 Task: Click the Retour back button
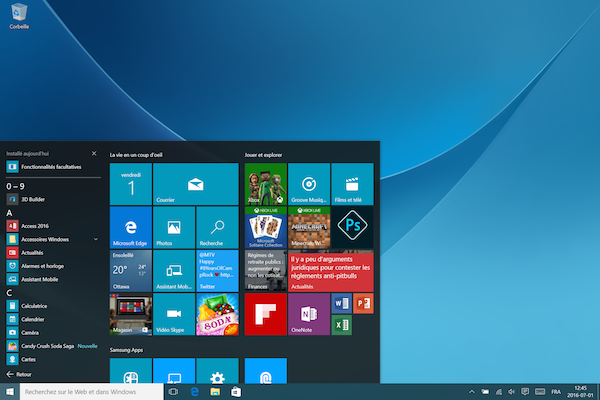point(19,374)
